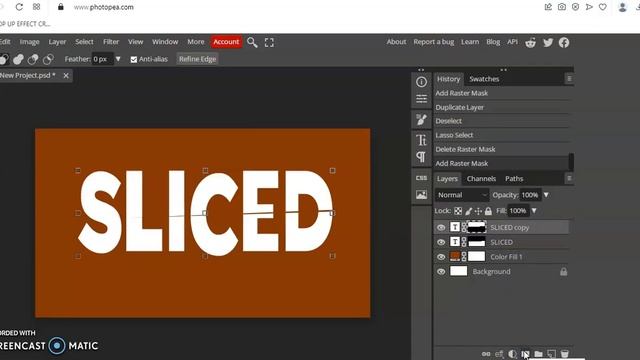The height and width of the screenshot is (360, 640).
Task: Open the Info panel icon
Action: coord(421,82)
